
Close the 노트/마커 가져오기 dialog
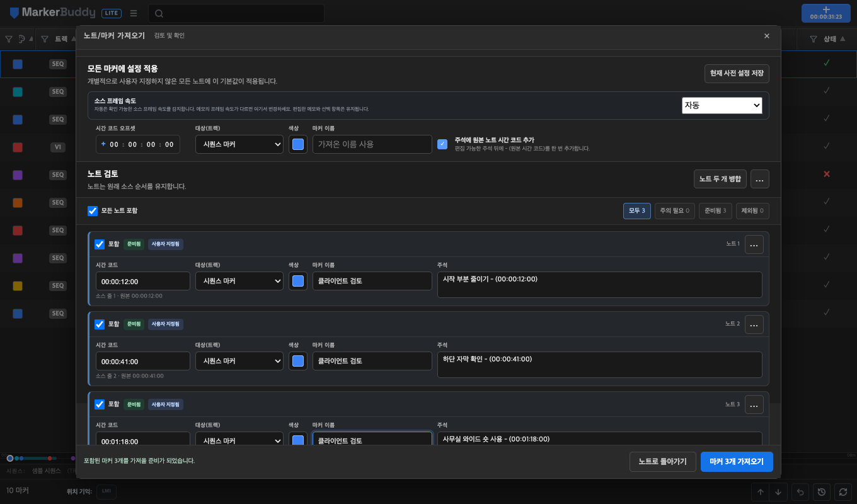click(767, 36)
